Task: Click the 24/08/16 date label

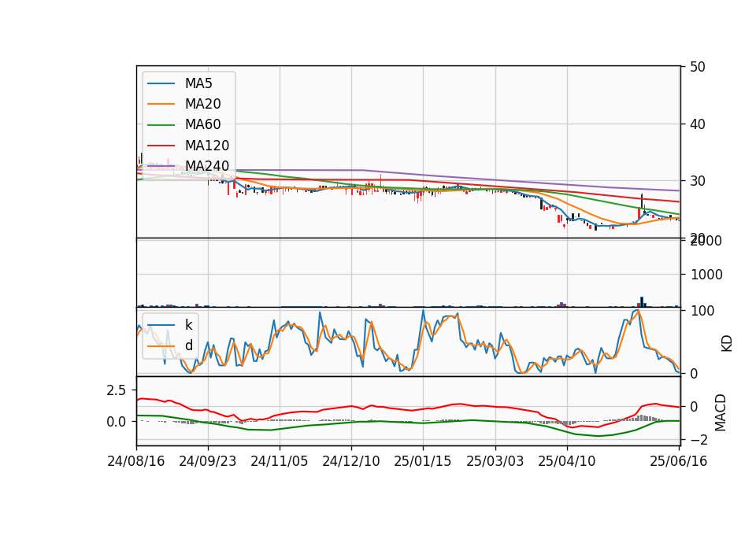Action: click(x=136, y=461)
